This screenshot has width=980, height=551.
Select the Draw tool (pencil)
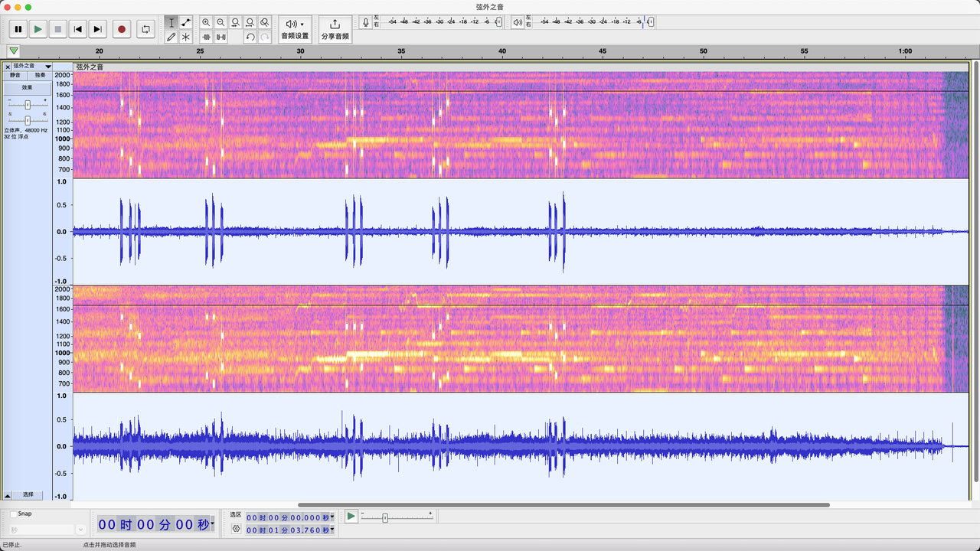point(171,37)
